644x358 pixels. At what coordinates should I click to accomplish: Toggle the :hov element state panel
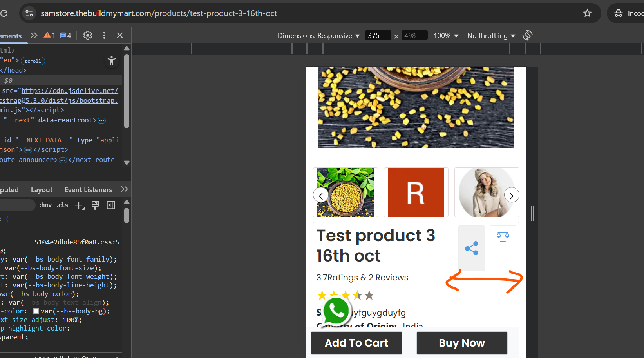45,205
